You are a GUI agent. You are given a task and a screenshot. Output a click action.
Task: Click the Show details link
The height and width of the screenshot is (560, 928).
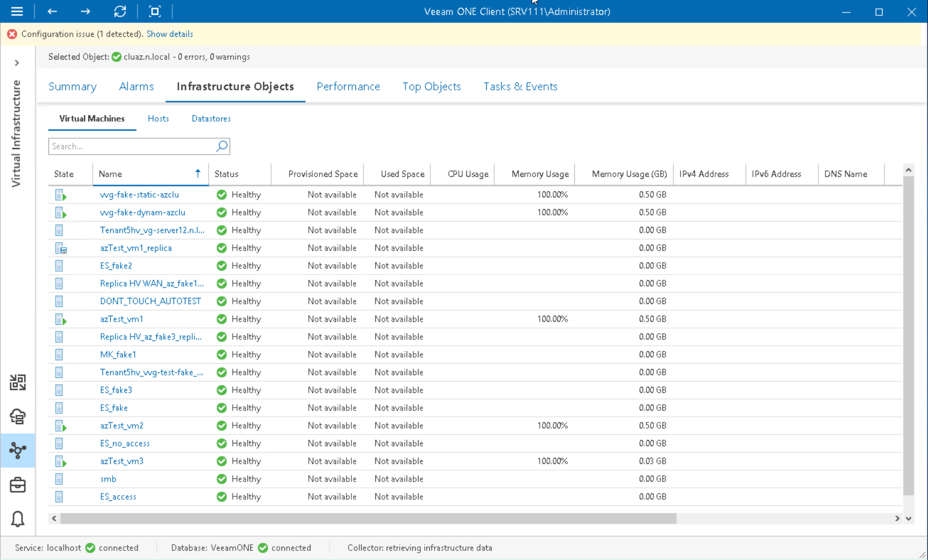[x=169, y=34]
